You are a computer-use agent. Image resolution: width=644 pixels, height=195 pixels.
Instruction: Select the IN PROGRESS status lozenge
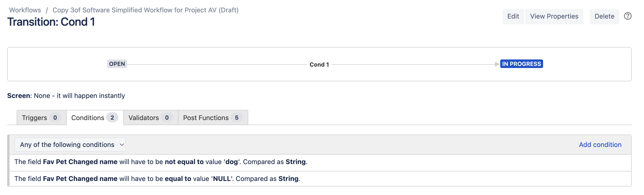[x=521, y=64]
